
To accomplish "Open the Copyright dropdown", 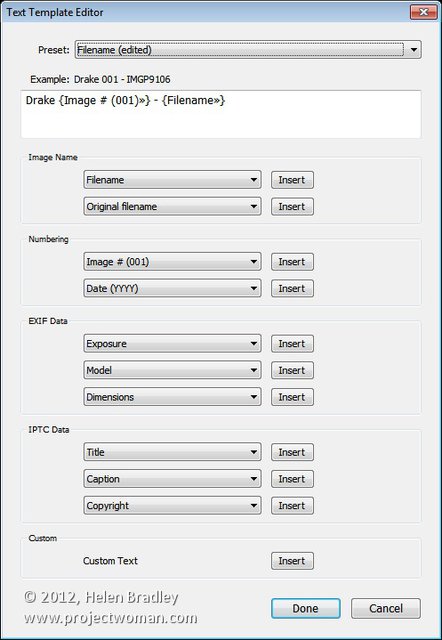I will [x=172, y=506].
